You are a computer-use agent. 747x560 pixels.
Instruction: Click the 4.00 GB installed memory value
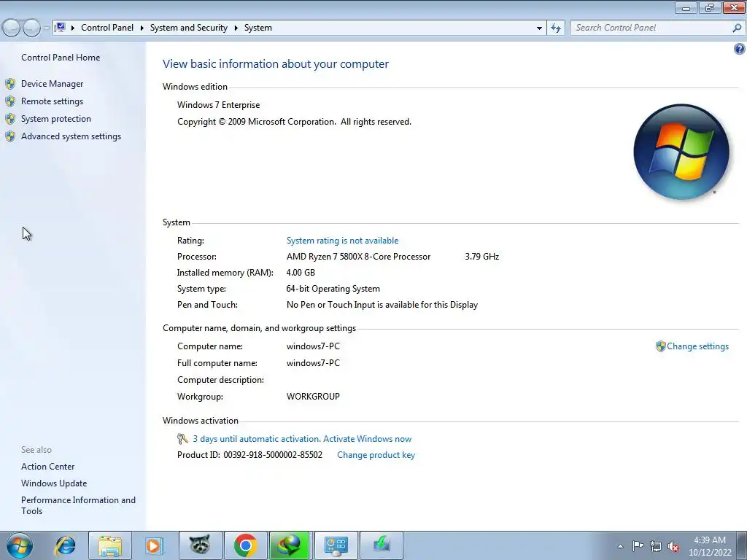tap(301, 273)
